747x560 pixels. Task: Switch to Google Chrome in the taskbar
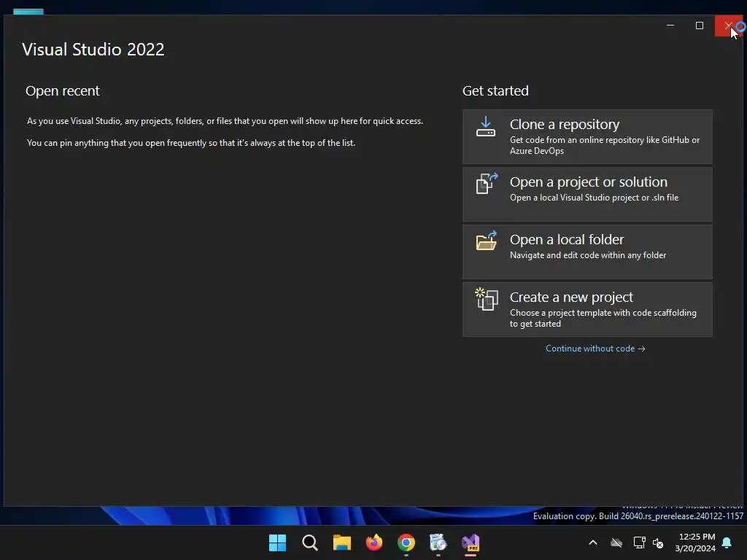tap(406, 542)
